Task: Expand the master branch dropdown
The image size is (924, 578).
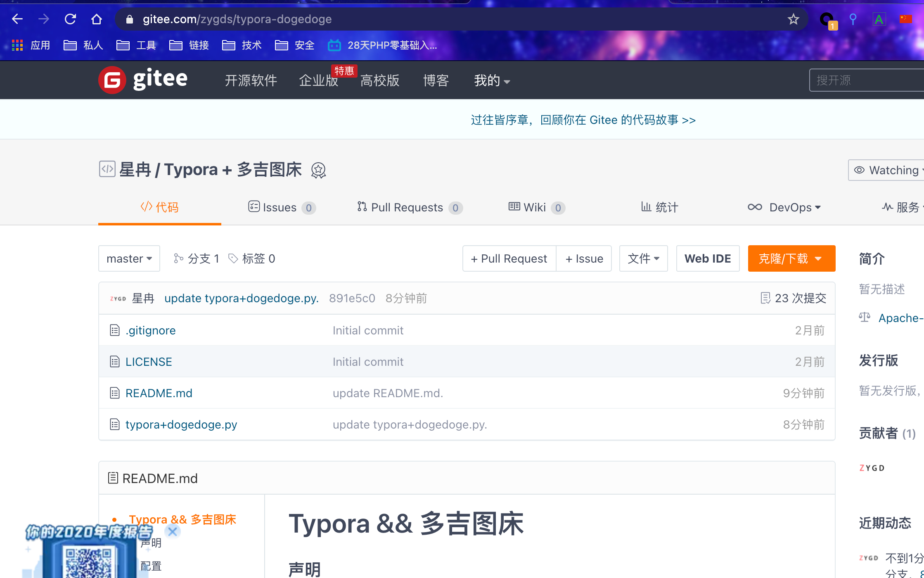Action: [x=129, y=258]
